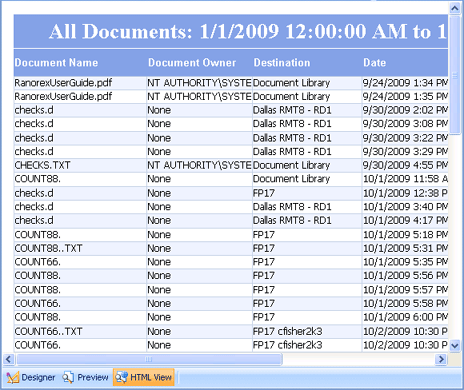Click the 10/1/2009 5:18 PM date cell
Image resolution: width=464 pixels, height=390 pixels.
pyautogui.click(x=405, y=235)
